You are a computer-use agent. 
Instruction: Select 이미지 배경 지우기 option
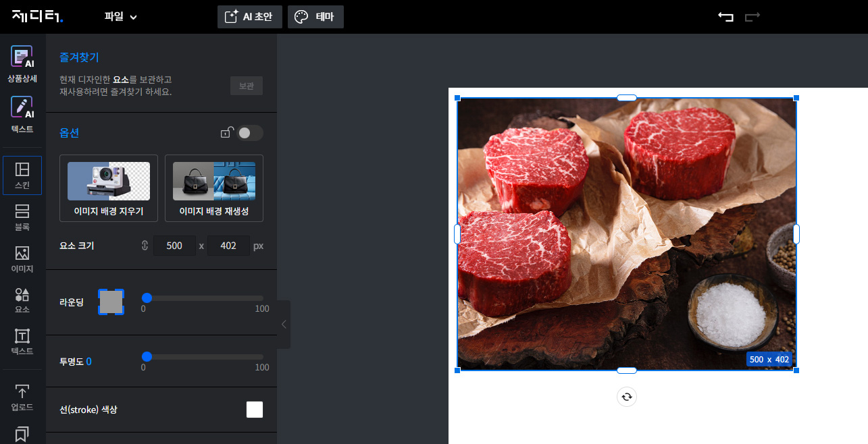pyautogui.click(x=109, y=188)
